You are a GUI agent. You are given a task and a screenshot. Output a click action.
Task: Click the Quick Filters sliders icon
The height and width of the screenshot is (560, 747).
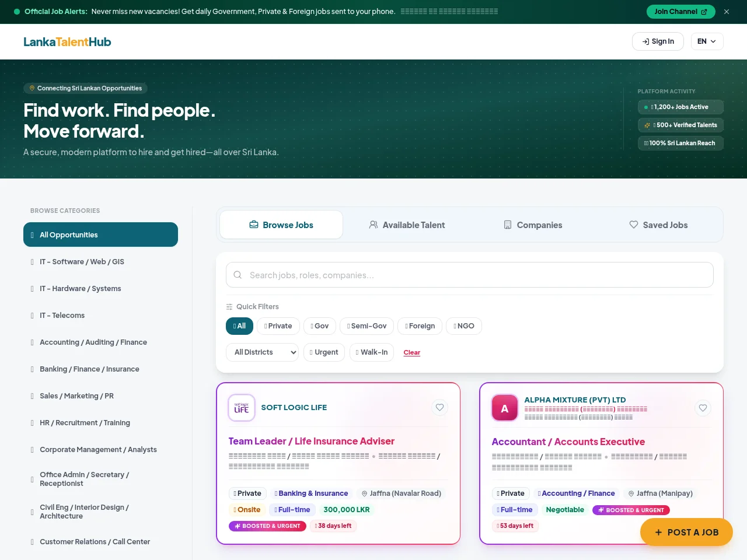click(229, 307)
